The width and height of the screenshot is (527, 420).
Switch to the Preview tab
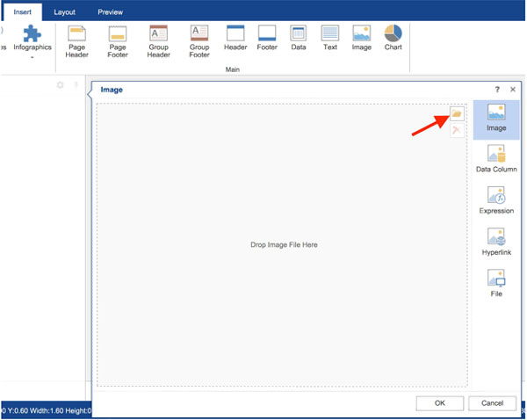click(x=111, y=12)
